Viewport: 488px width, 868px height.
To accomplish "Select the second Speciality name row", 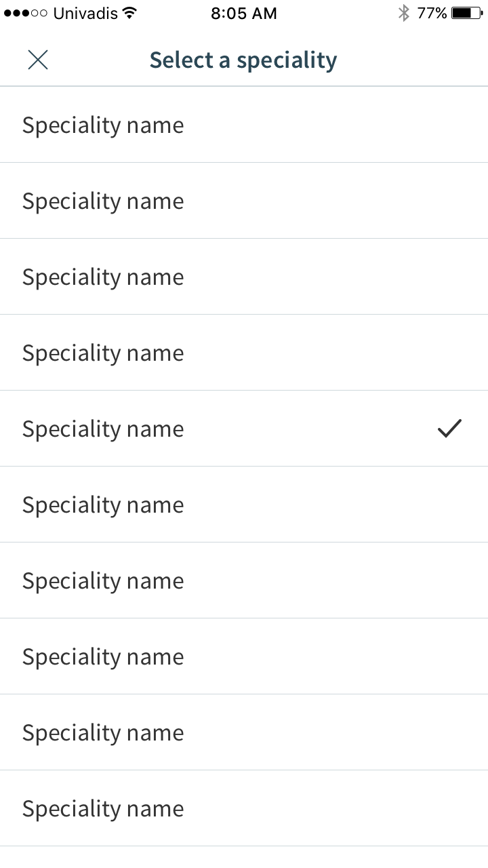I will pos(244,201).
